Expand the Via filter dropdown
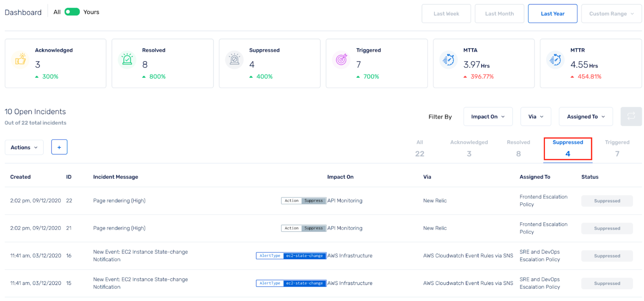Screen dimensions: 644x301 (x=536, y=116)
